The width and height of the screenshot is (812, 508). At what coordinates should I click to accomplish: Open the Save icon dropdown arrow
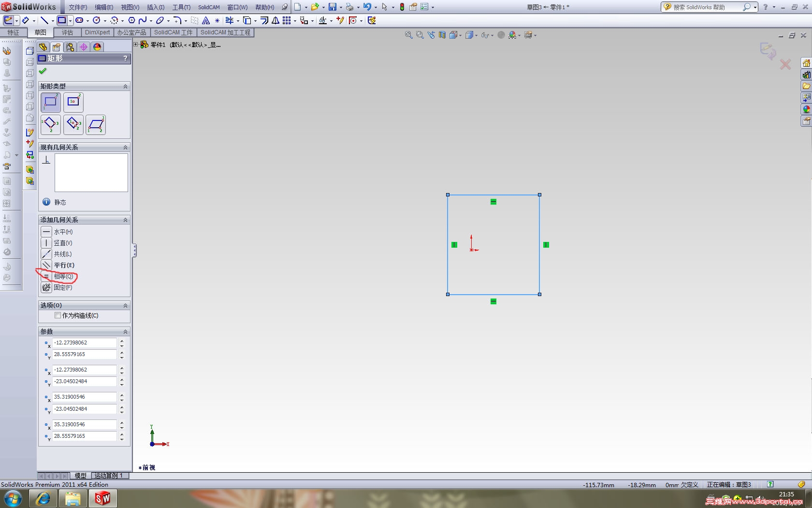340,7
